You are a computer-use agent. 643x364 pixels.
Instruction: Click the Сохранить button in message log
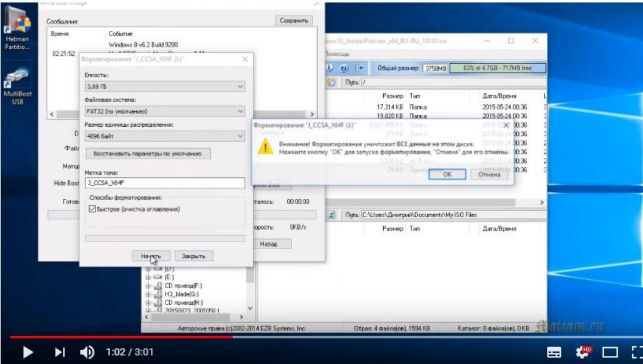[294, 20]
